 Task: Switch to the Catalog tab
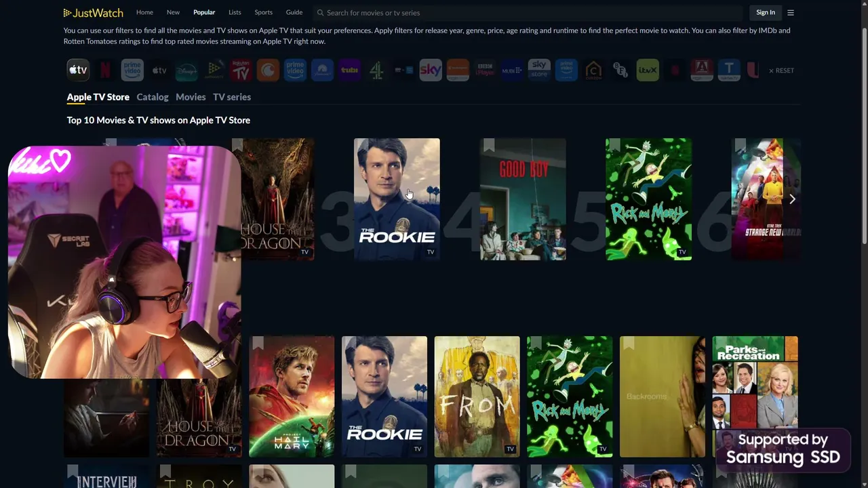[153, 97]
